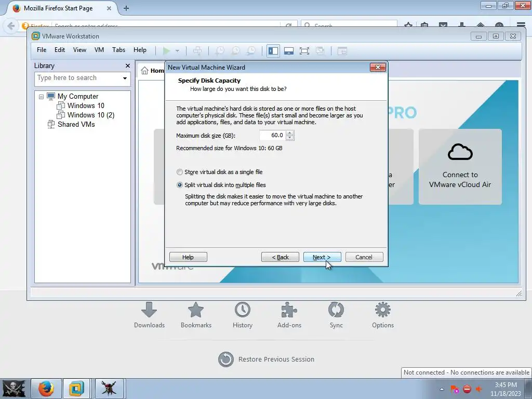Click the Action Center flag tray icon

(454, 389)
